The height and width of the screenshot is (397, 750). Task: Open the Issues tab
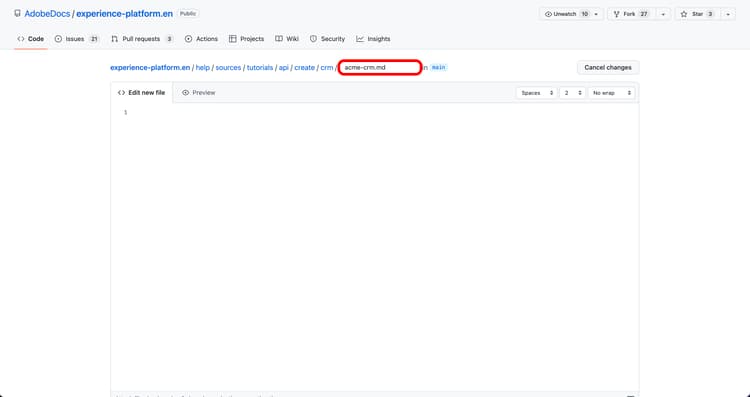click(77, 39)
